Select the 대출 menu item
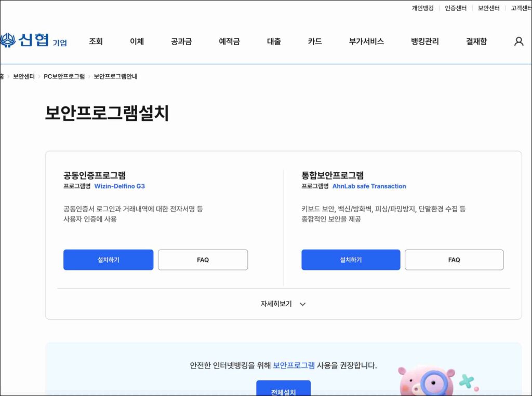 [274, 42]
